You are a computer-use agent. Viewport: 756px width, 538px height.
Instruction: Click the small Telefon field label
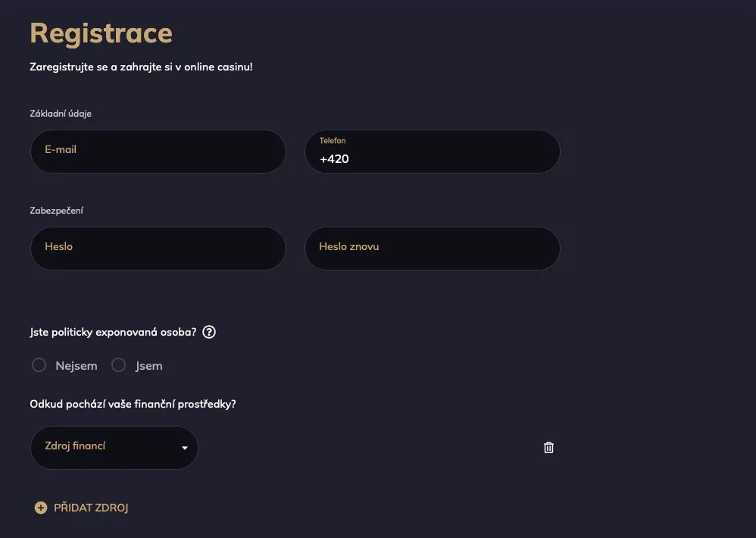point(333,141)
